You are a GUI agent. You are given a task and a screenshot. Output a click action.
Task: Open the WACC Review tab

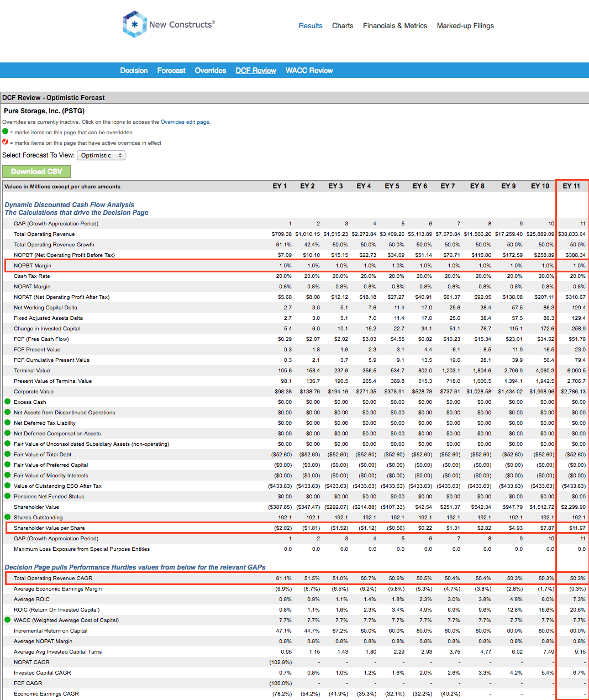tap(309, 70)
